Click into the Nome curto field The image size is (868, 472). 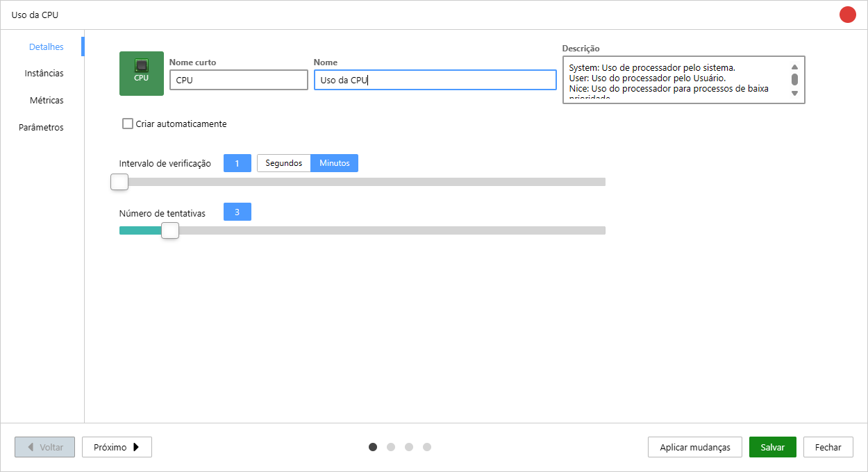pos(238,80)
